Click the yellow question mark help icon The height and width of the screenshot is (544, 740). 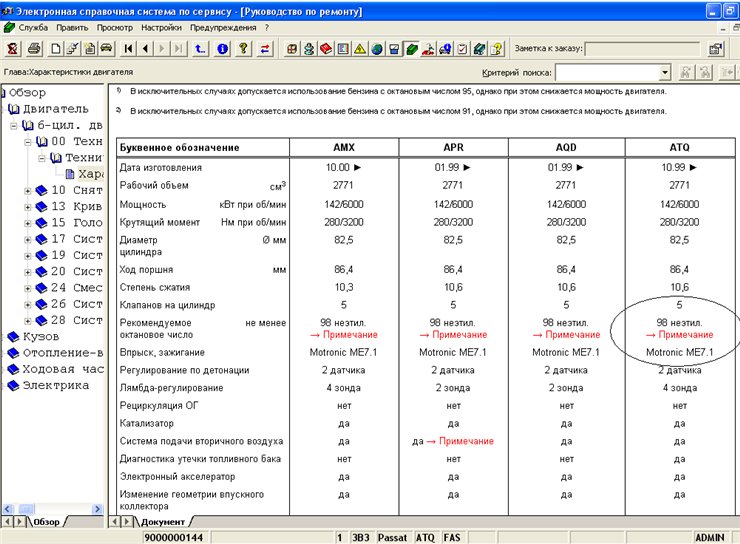(x=244, y=49)
